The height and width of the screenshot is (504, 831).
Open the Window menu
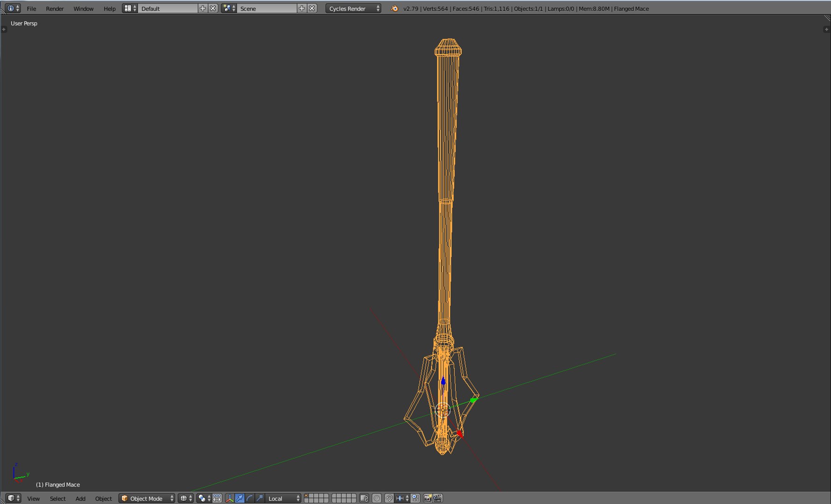84,8
